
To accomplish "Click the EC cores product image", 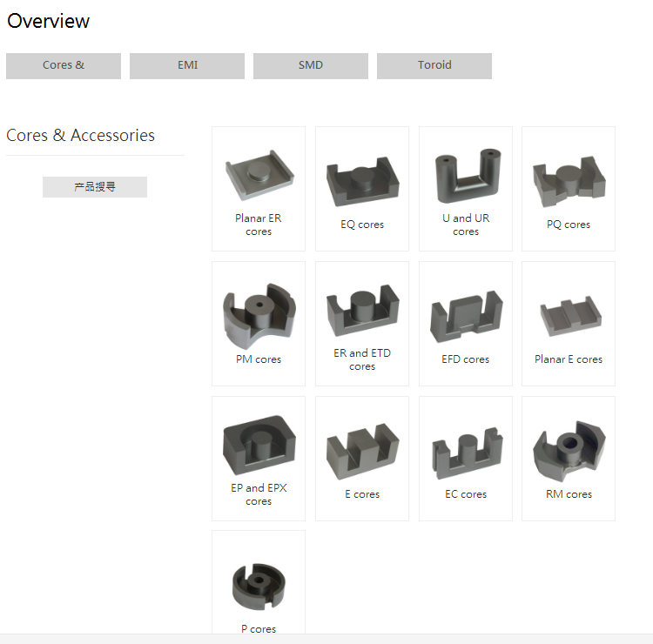I will (x=465, y=450).
